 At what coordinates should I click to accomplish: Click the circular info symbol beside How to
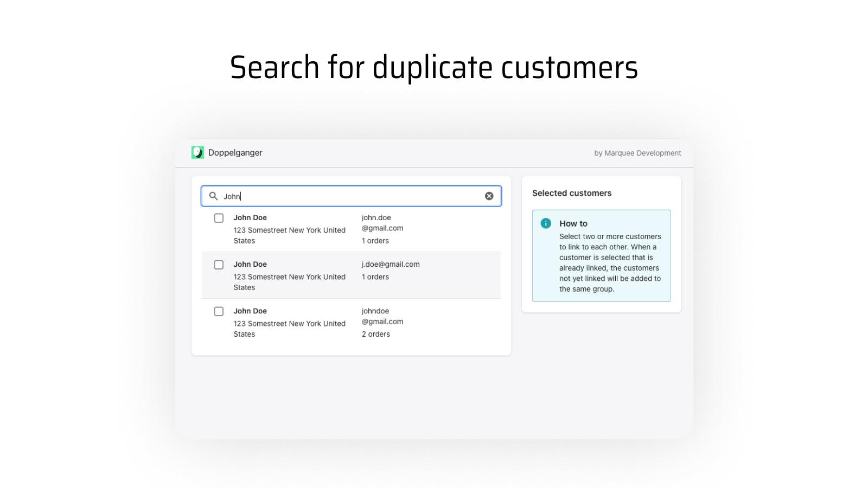[x=545, y=223]
